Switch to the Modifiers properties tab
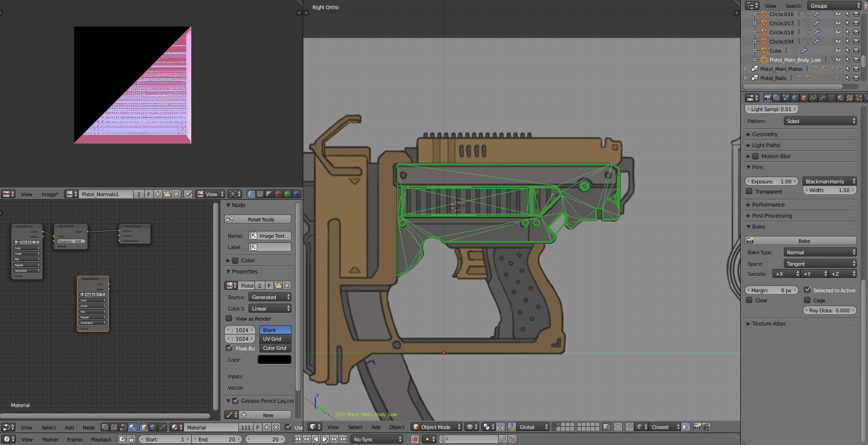868x445 pixels. coord(822,98)
